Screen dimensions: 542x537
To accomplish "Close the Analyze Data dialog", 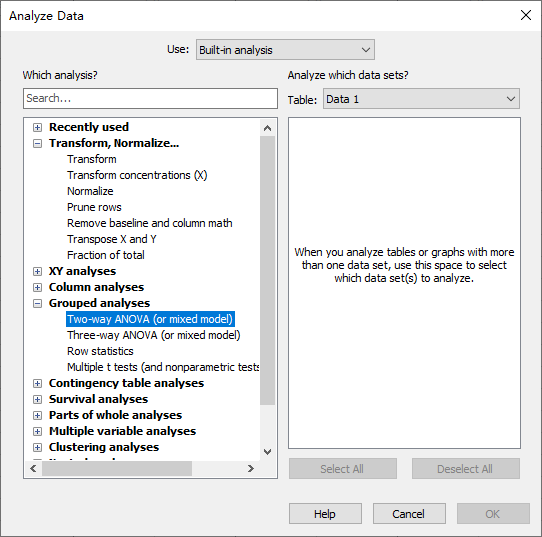I will (x=526, y=15).
